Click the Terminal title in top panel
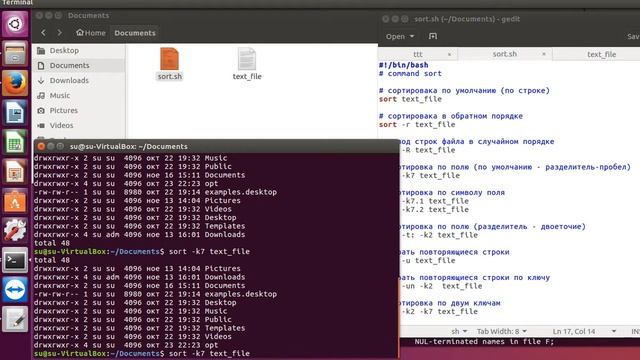The width and height of the screenshot is (640, 360). [17, 3]
